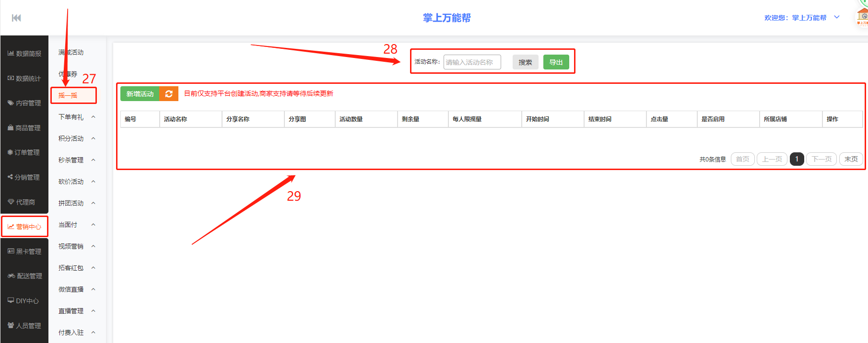
Task: Open 商品管理 in the sidebar
Action: 24,128
